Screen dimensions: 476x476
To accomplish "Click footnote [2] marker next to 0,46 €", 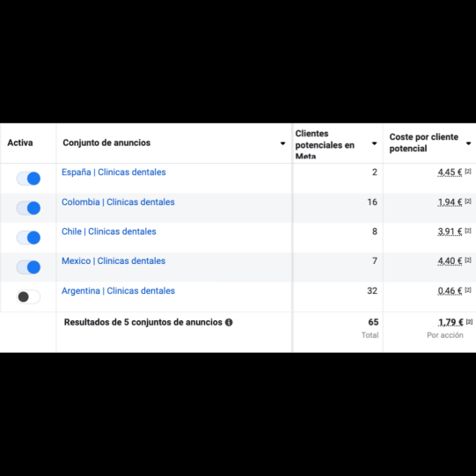I will click(x=468, y=289).
